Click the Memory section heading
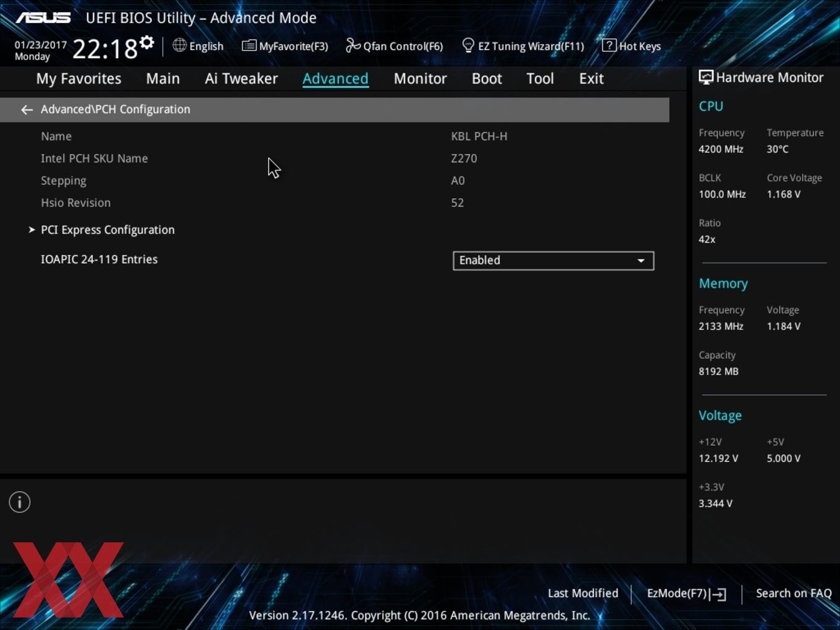Image resolution: width=840 pixels, height=630 pixels. point(723,283)
